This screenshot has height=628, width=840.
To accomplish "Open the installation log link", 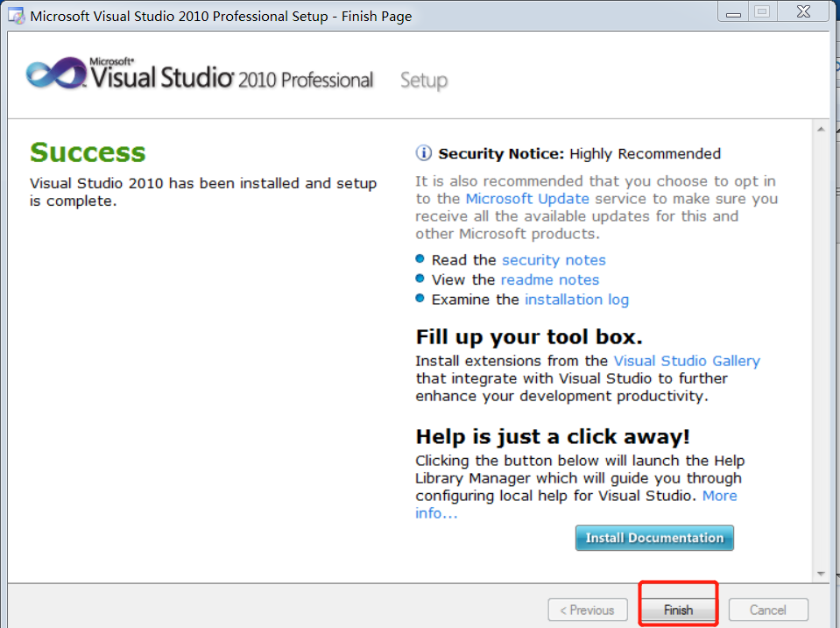I will [x=576, y=300].
